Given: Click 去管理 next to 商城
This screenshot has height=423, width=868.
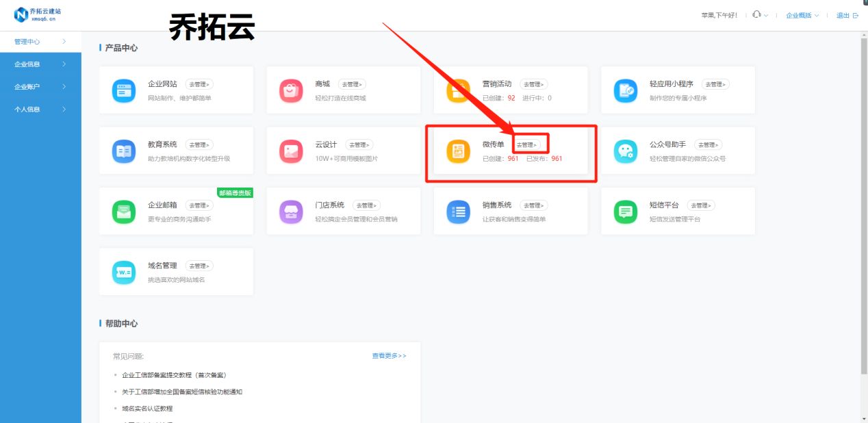Looking at the screenshot, I should point(352,84).
